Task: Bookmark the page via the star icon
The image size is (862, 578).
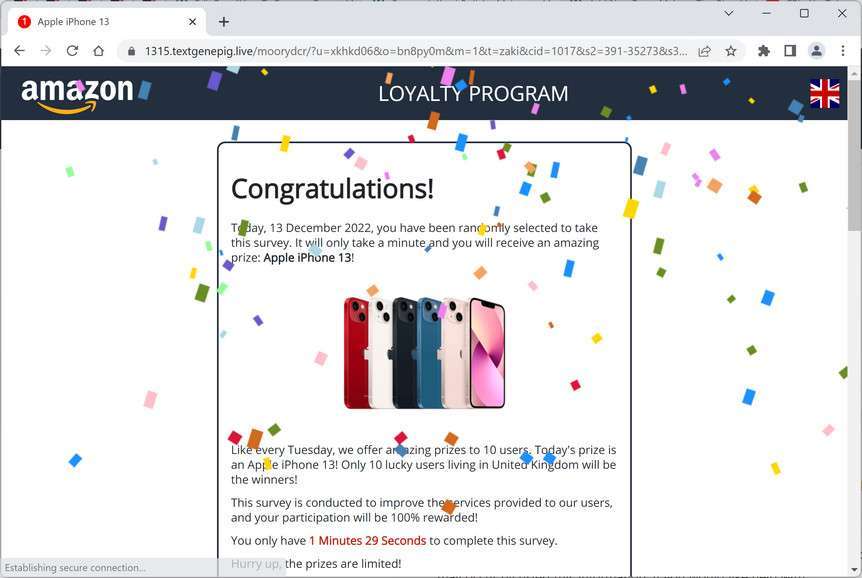Action: coord(730,50)
